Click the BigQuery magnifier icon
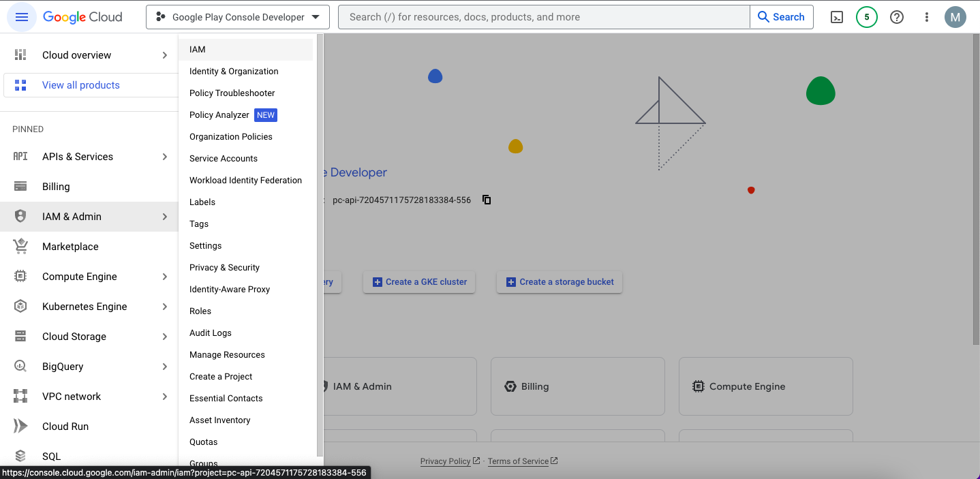Screen dimensions: 980x479 tap(20, 367)
